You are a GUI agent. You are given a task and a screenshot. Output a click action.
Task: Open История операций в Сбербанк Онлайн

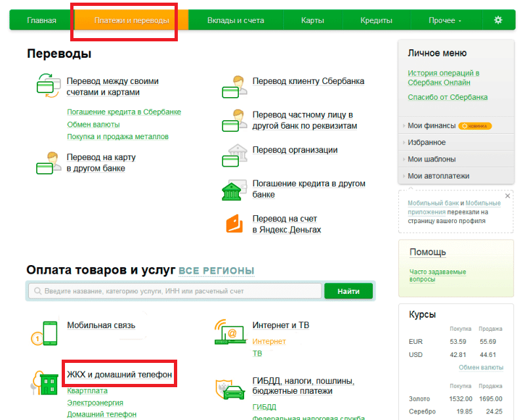click(x=444, y=77)
